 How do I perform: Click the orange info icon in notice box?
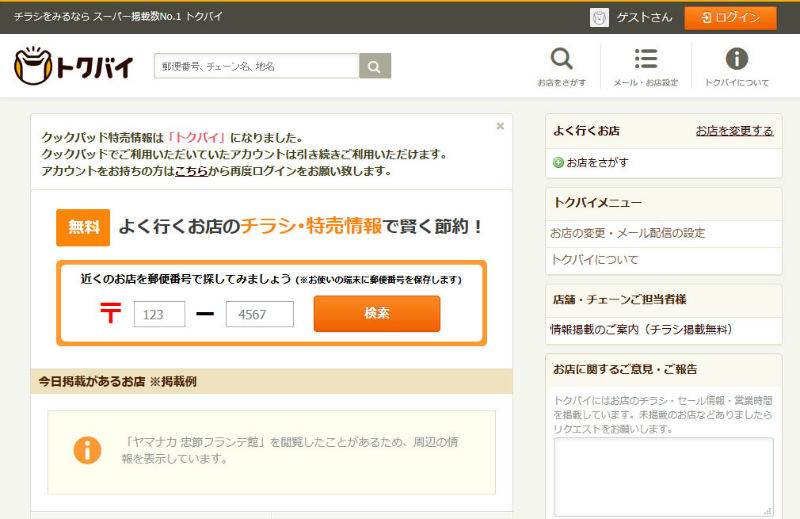[x=87, y=450]
